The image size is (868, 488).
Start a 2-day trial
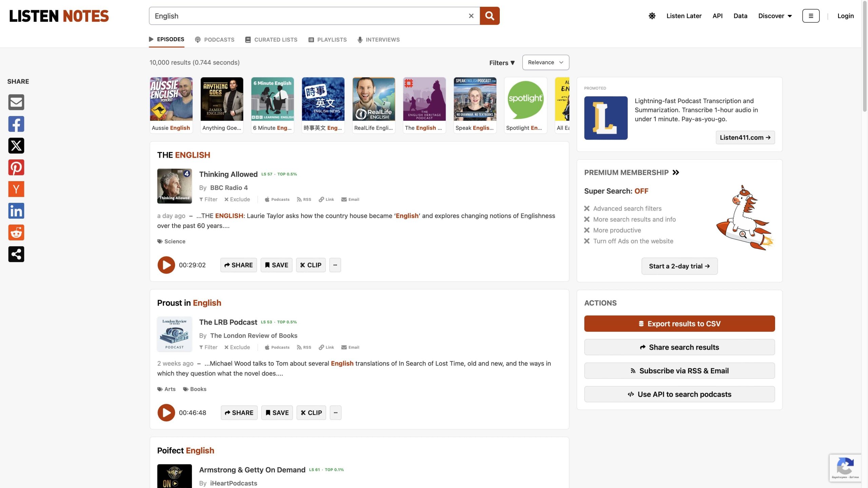(x=679, y=266)
